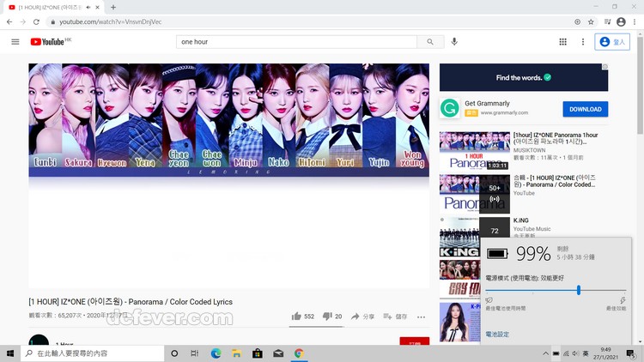The height and width of the screenshot is (362, 644).
Task: Open Task View on the taskbar
Action: point(195,353)
